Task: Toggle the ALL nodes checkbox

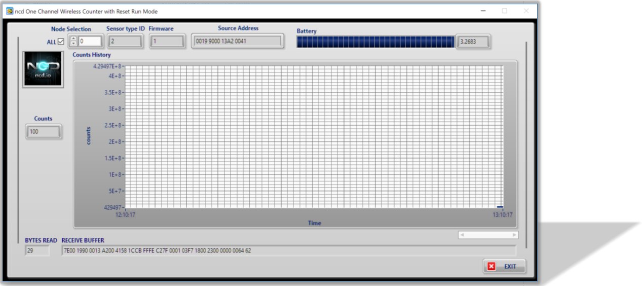Action: [61, 42]
